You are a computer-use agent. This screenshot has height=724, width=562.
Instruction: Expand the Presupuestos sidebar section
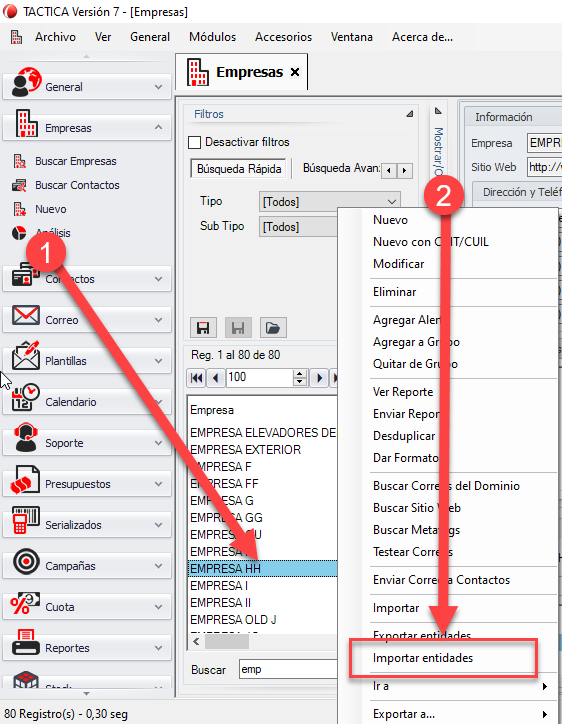point(158,484)
